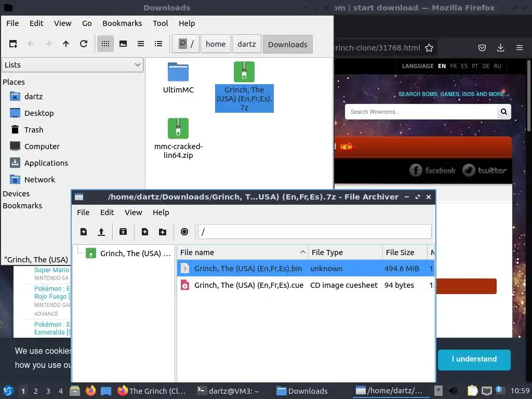The image size is (532, 399).
Task: Open File Archiver's Help menu
Action: (161, 212)
